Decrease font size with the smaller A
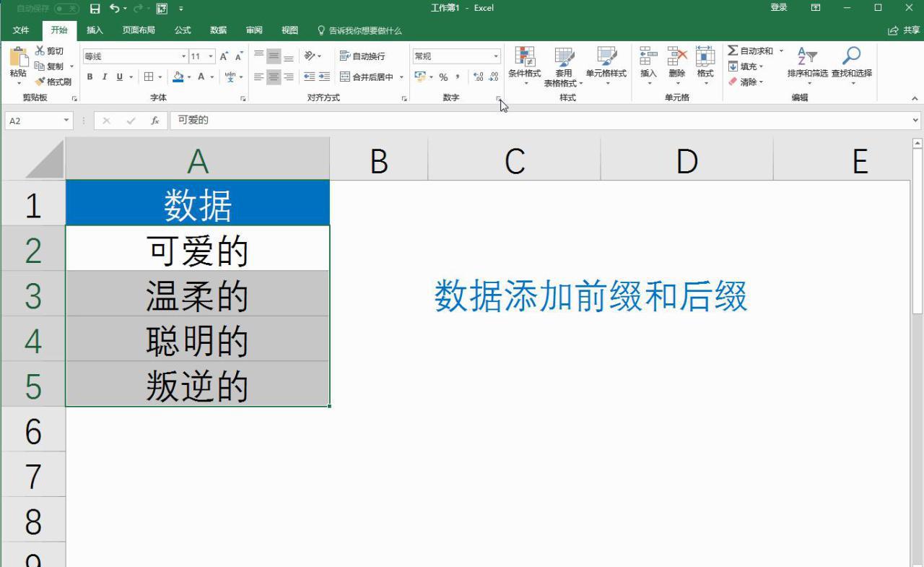924x567 pixels. click(x=239, y=56)
